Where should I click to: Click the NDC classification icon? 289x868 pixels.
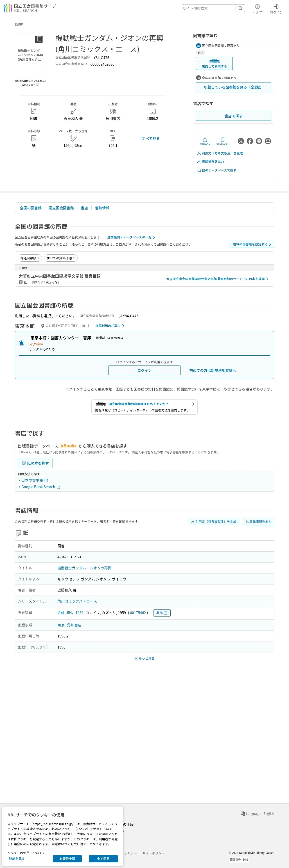point(113,138)
